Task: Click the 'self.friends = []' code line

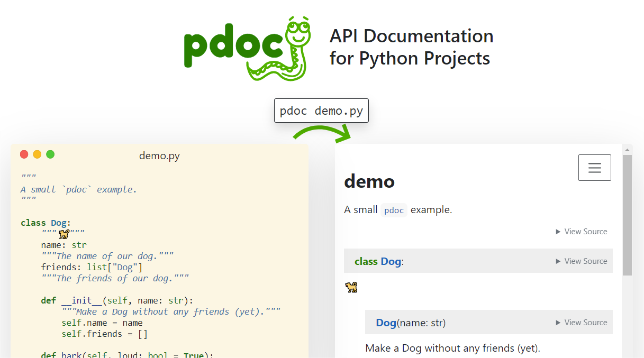Action: [105, 334]
